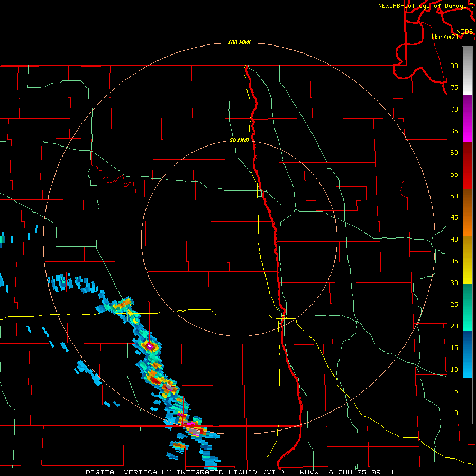
Task: Click the orange-brown segment of color bar
Action: (467, 213)
